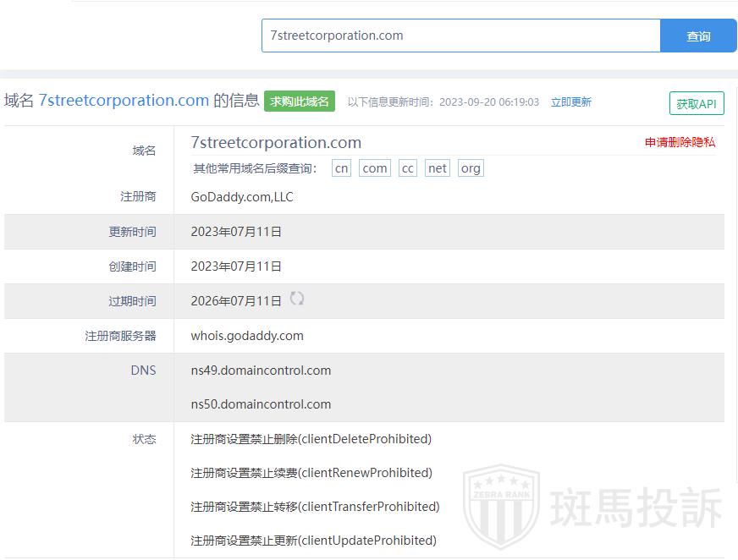This screenshot has height=560, width=738.
Task: Select the net domain suffix
Action: click(438, 168)
